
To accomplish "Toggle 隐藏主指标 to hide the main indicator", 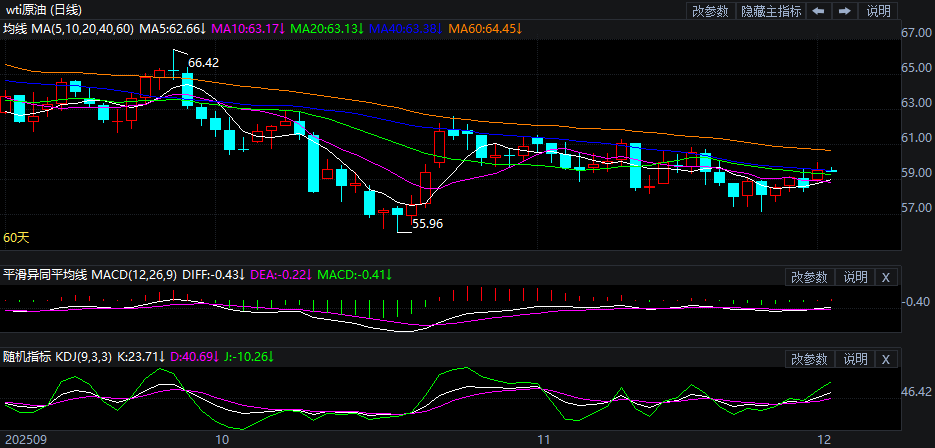I will coord(770,11).
